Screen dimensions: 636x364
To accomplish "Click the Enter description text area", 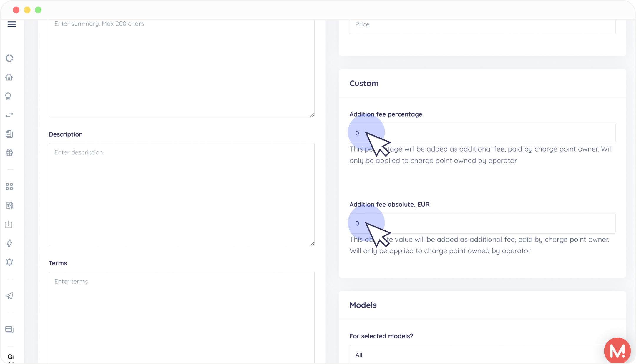I will click(x=182, y=195).
